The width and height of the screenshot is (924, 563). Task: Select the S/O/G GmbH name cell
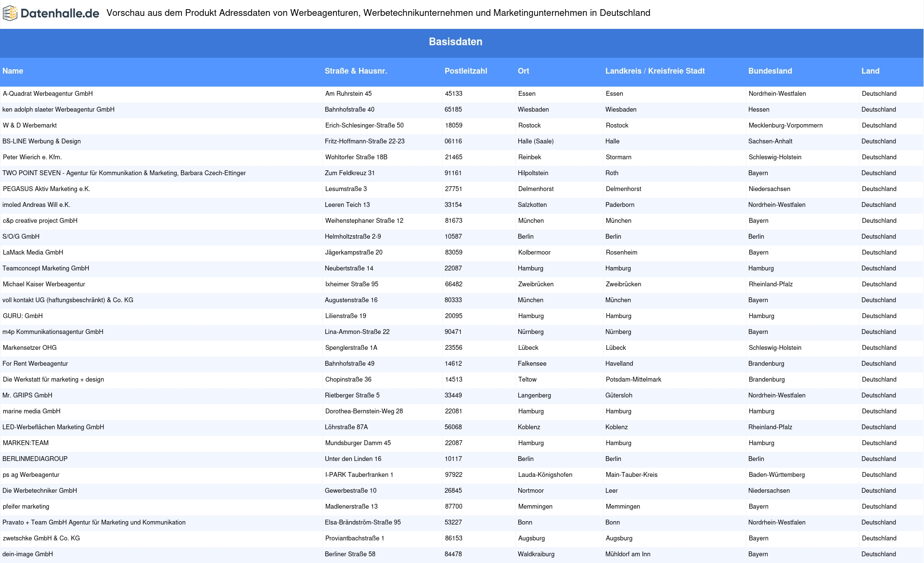[21, 237]
